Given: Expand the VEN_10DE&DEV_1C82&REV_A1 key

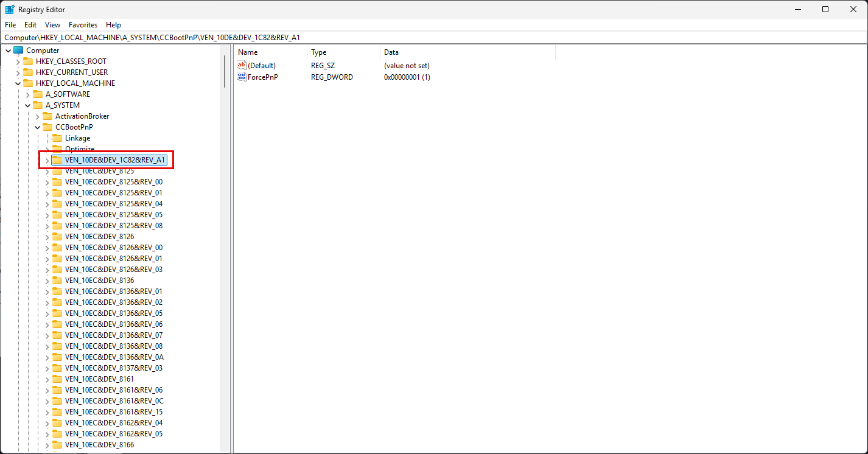Looking at the screenshot, I should coord(47,160).
